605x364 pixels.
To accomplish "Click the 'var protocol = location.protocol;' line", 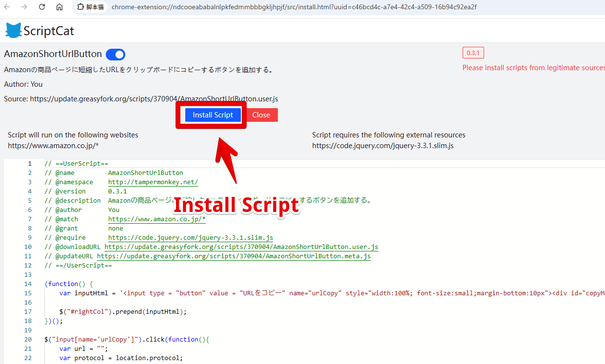I will click(x=121, y=358).
